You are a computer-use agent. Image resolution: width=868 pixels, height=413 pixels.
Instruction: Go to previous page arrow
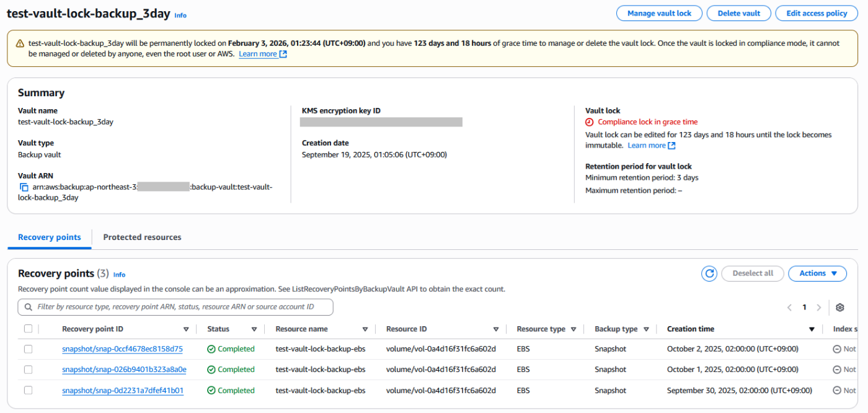(x=789, y=308)
